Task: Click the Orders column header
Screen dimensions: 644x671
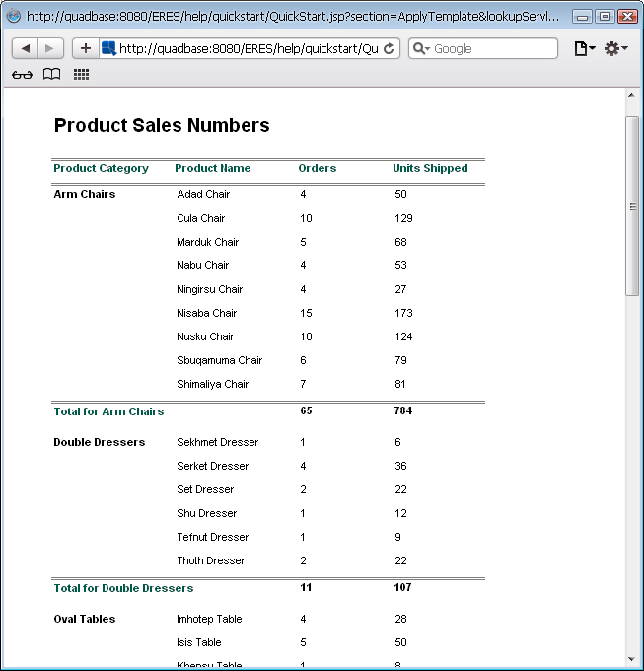Action: (x=318, y=168)
